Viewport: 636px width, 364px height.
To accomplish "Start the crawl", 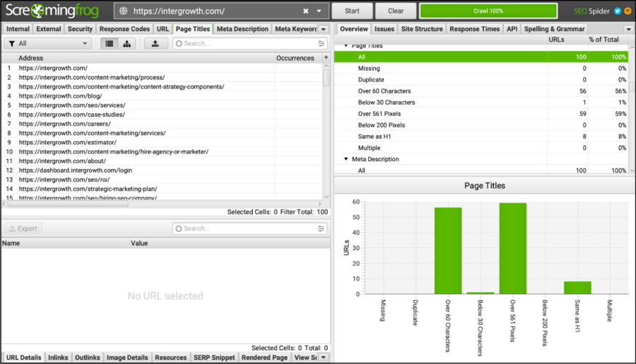I will tap(352, 11).
